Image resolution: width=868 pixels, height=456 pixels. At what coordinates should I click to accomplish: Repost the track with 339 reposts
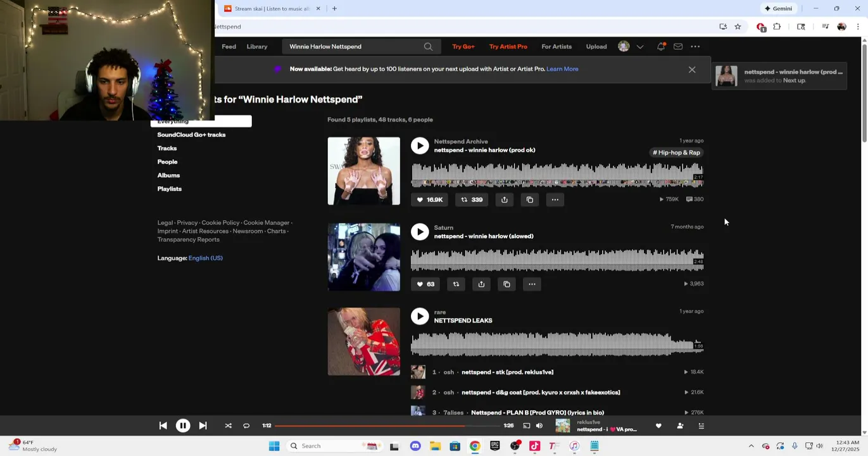coord(472,199)
